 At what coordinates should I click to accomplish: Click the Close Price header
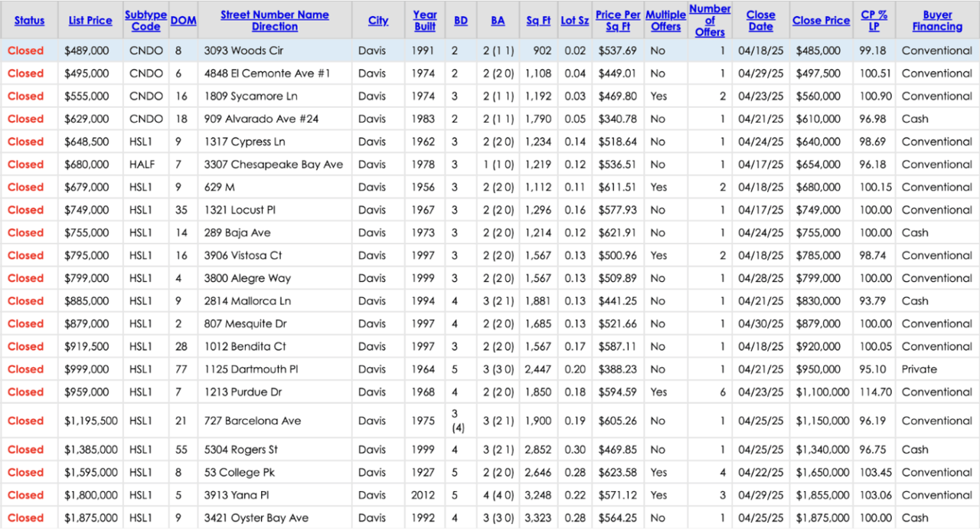click(821, 21)
